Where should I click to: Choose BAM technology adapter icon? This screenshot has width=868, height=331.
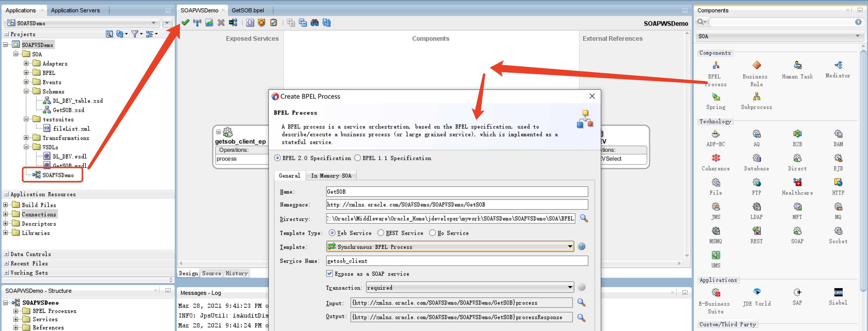[838, 134]
